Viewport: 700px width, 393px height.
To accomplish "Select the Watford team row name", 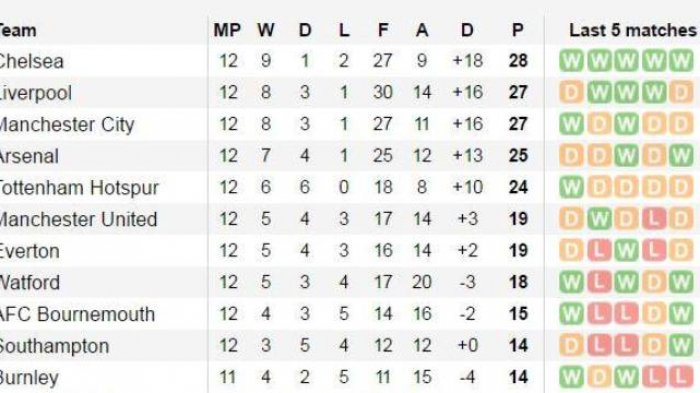I will click(x=29, y=283).
